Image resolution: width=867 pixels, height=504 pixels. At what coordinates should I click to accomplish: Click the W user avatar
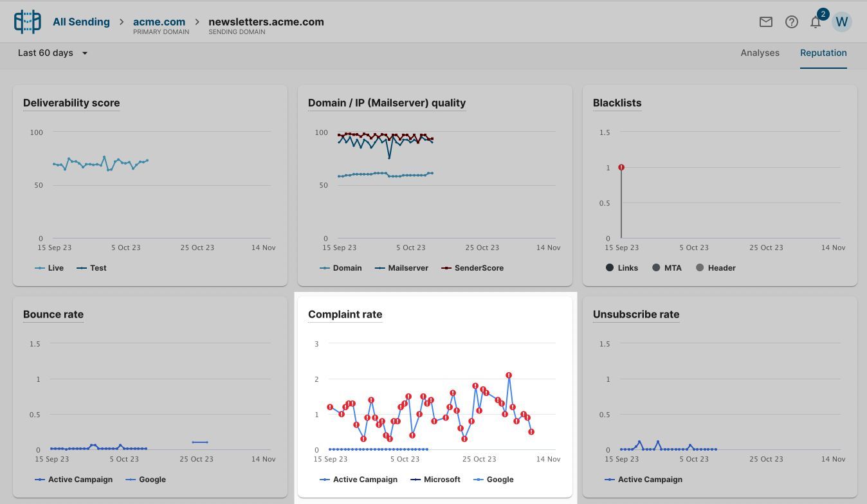842,22
